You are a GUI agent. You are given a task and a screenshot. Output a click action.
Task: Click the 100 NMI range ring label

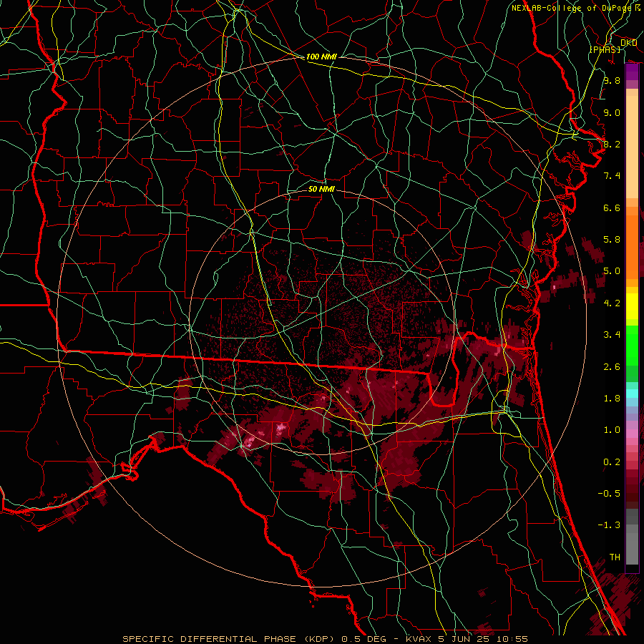click(321, 57)
